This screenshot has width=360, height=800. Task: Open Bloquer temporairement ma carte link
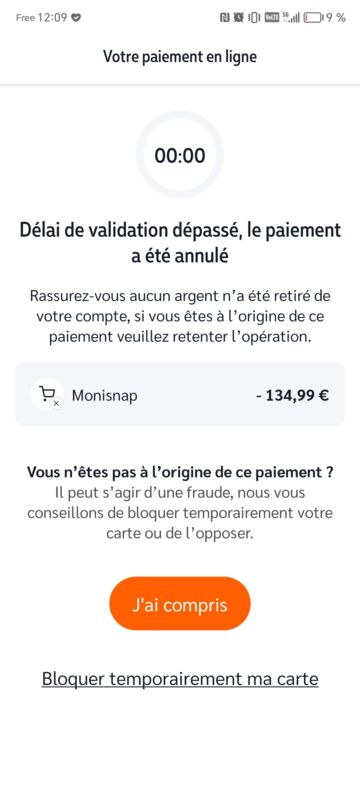[x=180, y=679]
